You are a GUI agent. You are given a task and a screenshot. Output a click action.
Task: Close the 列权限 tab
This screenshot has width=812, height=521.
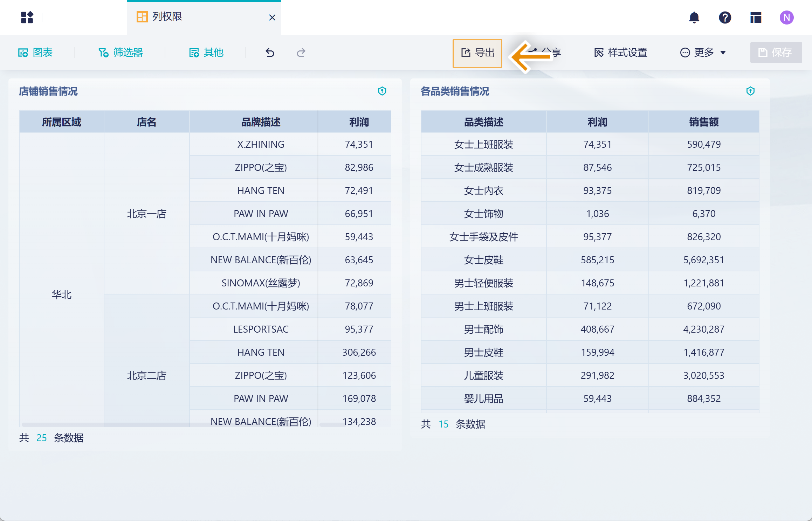click(x=272, y=18)
